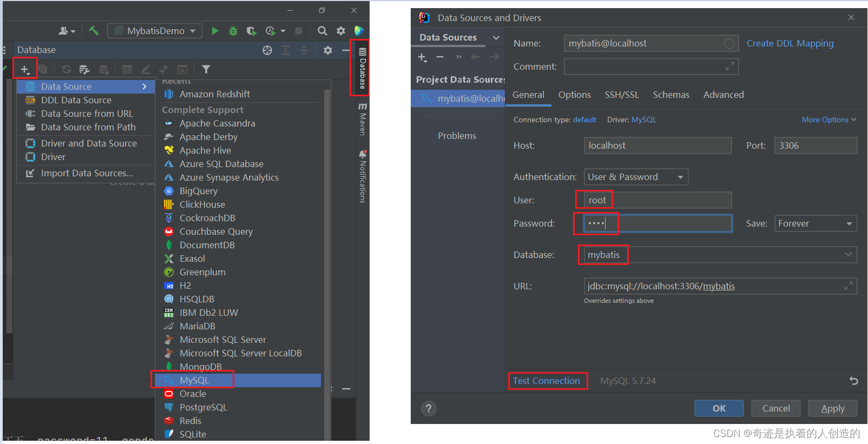Remove data source minus icon in dialog
The image size is (868, 444).
[x=440, y=57]
